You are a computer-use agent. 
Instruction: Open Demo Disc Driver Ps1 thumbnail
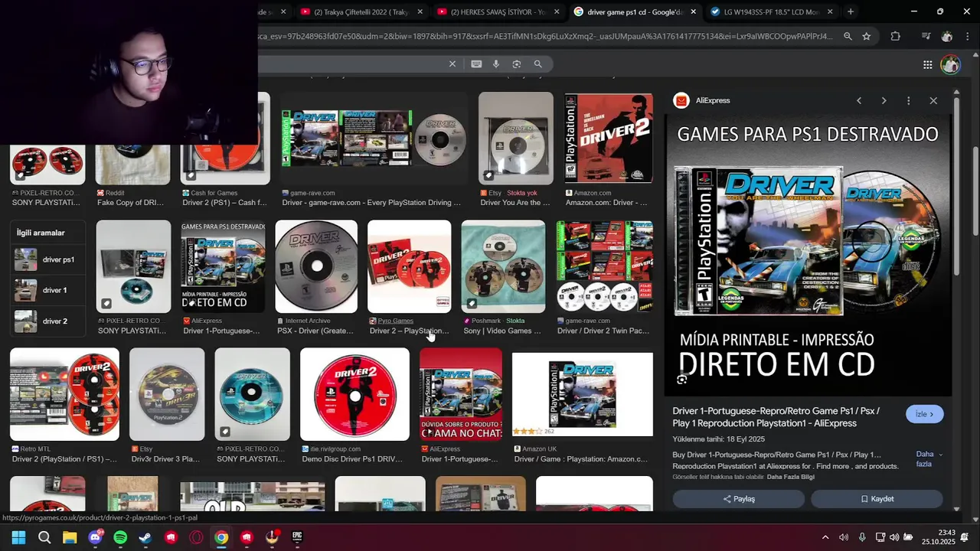354,394
